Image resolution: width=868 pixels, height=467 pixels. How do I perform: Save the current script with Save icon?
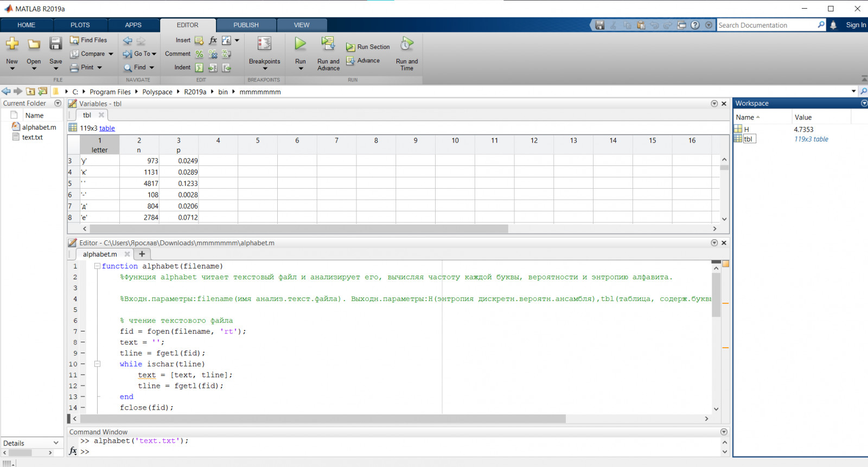tap(55, 44)
